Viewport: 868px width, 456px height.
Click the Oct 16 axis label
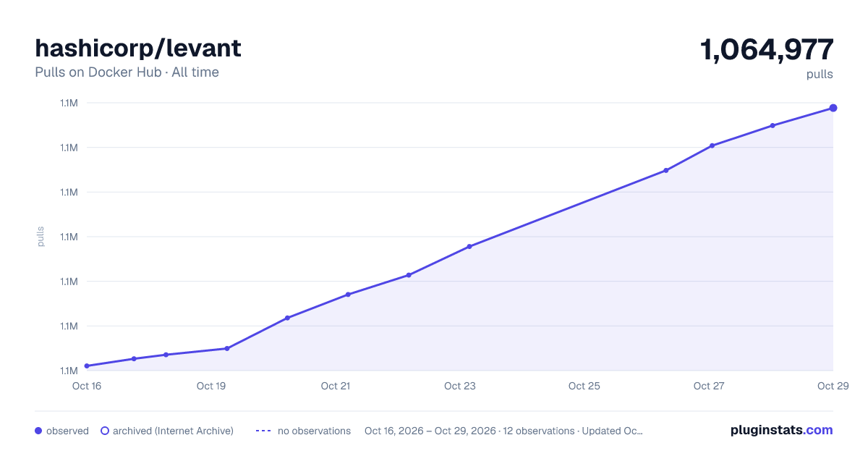pyautogui.click(x=87, y=386)
